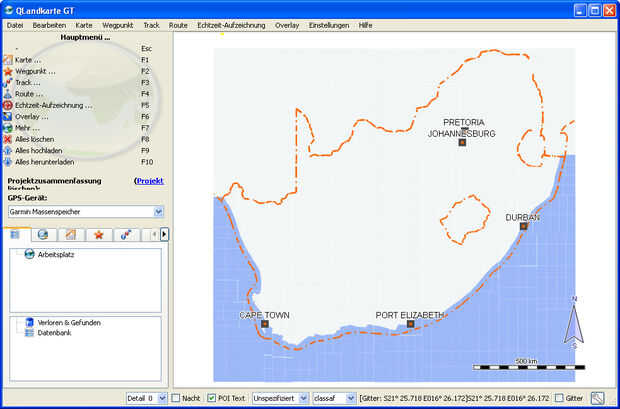
Task: Click the QLandkarte GT title bar app icon
Action: pyautogui.click(x=8, y=10)
